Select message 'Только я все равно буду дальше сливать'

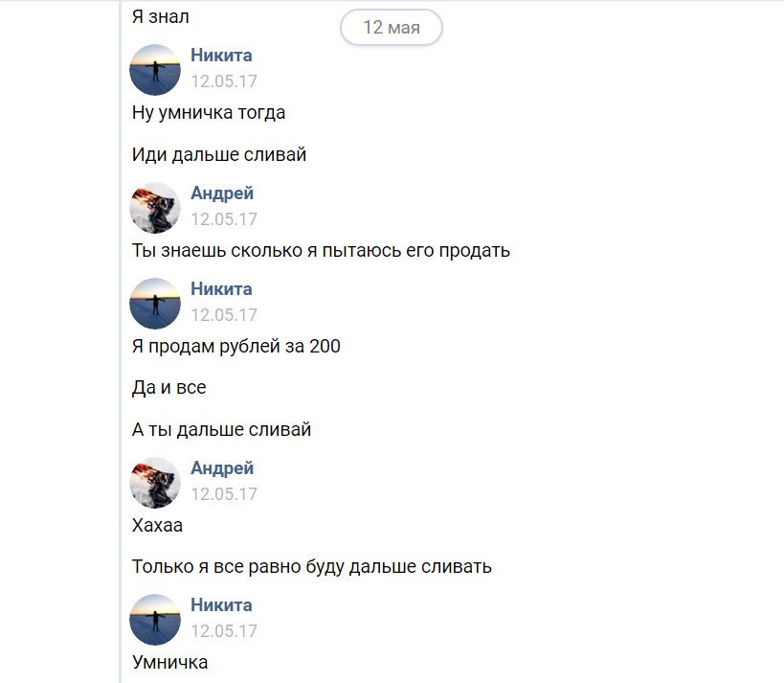click(311, 567)
